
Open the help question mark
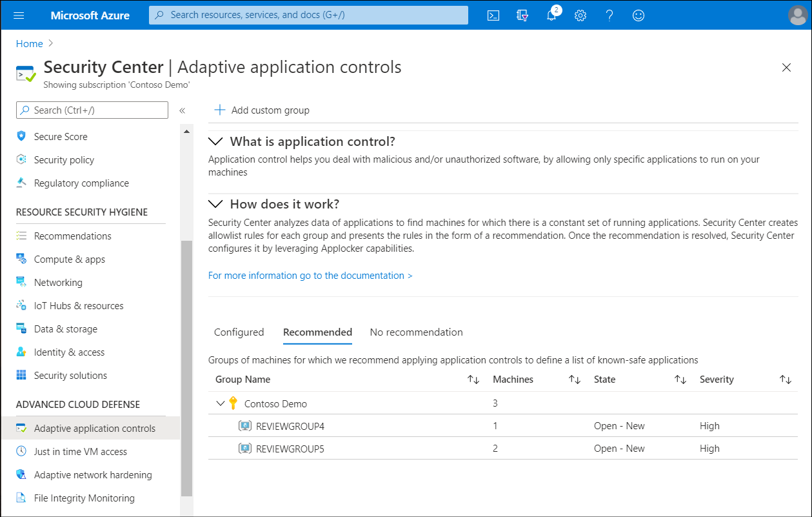(609, 15)
